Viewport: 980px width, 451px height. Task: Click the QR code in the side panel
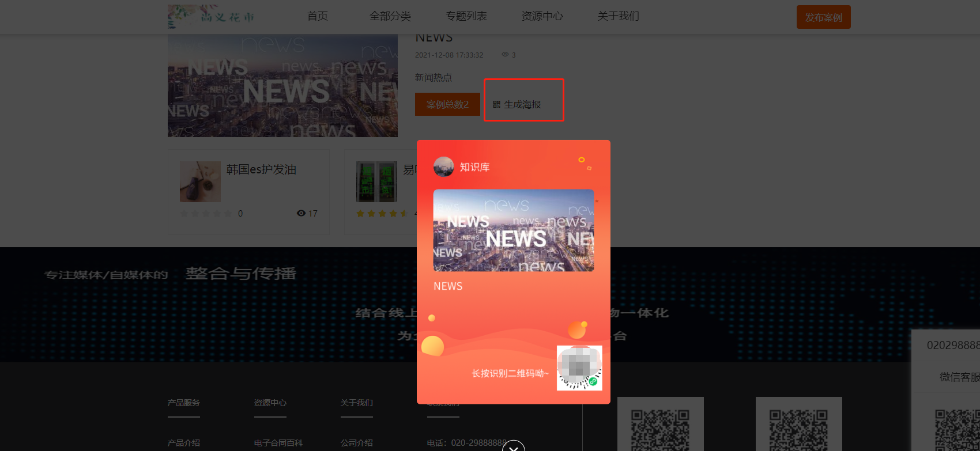click(958, 430)
